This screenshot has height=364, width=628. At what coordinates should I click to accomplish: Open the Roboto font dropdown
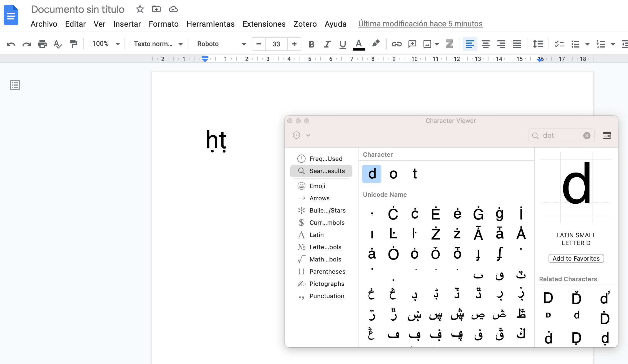221,44
